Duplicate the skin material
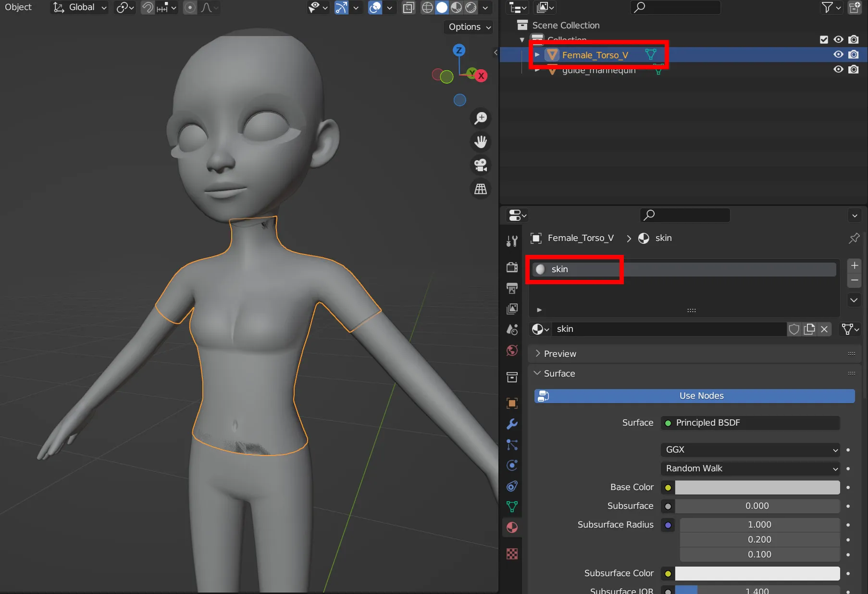The width and height of the screenshot is (868, 594). point(809,329)
